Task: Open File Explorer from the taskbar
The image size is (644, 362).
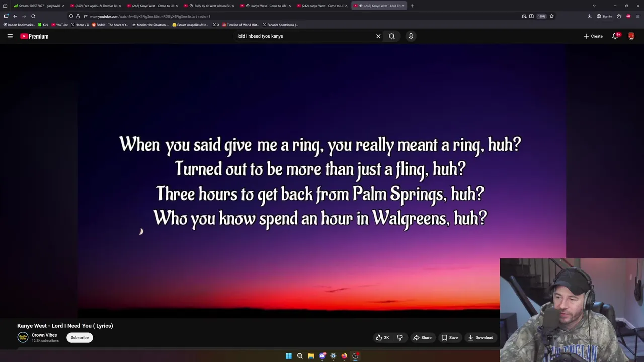Action: tap(311, 356)
